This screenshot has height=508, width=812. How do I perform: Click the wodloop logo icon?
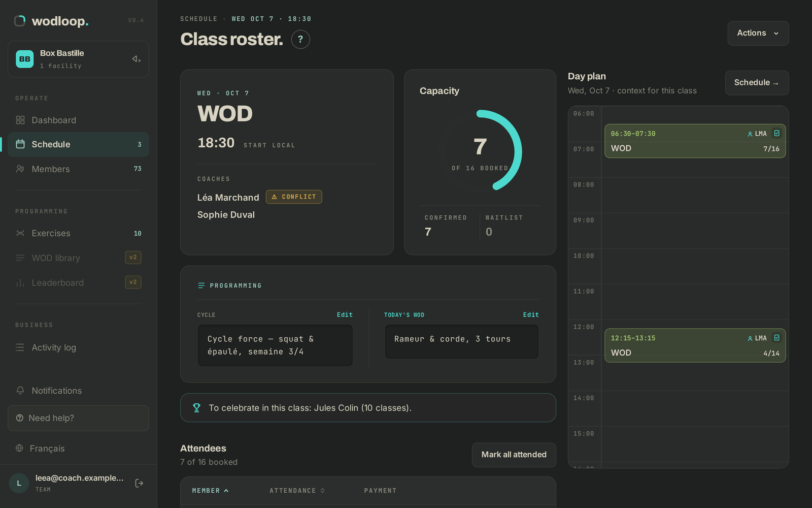pos(20,21)
